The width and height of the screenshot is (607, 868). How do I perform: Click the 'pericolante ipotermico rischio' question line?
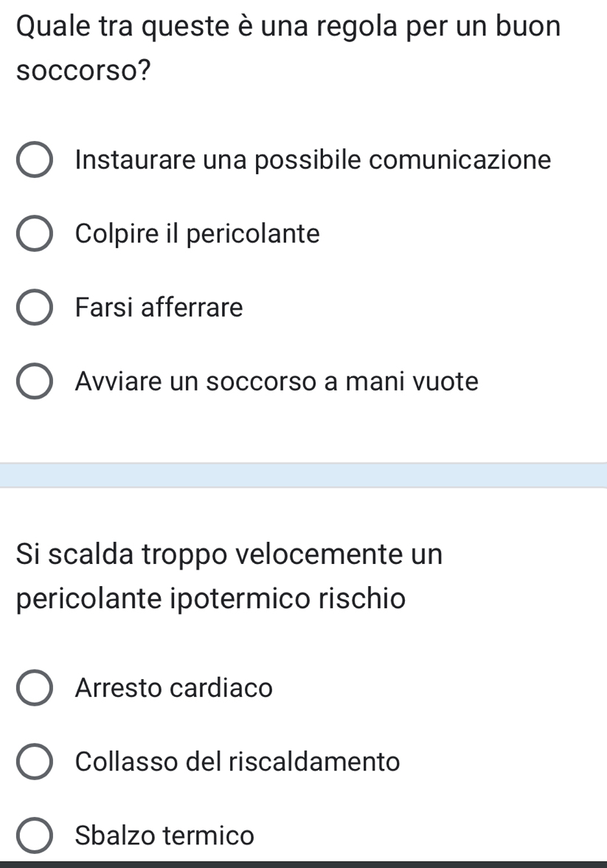pyautogui.click(x=210, y=598)
